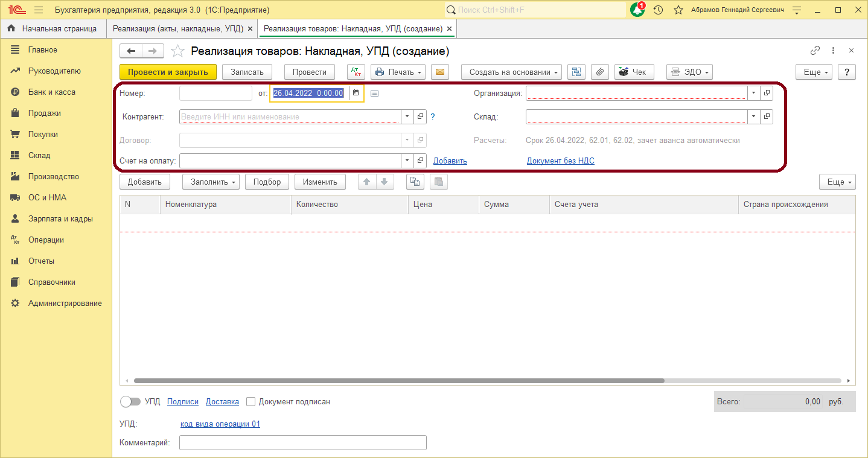Open notifications bell icon
The image size is (868, 458).
tap(637, 10)
